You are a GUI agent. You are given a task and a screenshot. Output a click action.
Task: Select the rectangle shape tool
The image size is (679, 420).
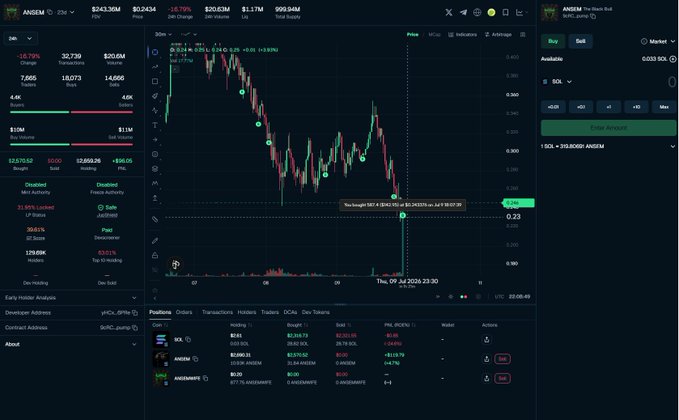click(155, 81)
